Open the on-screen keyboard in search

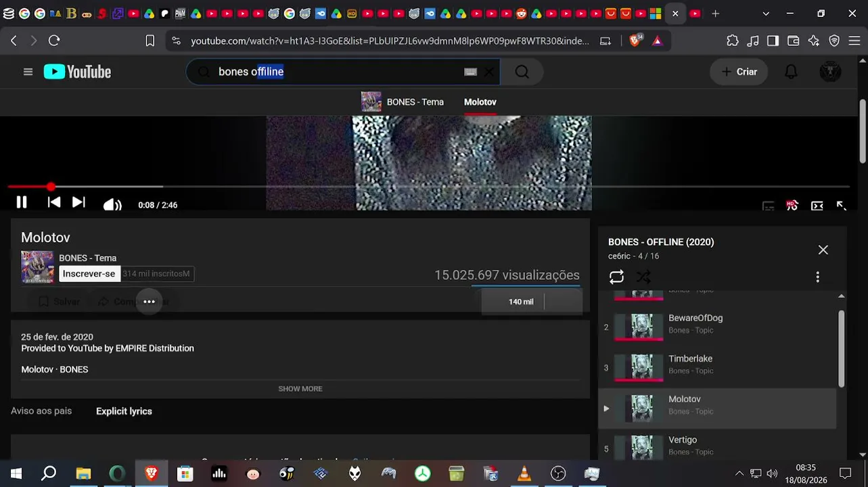(470, 72)
